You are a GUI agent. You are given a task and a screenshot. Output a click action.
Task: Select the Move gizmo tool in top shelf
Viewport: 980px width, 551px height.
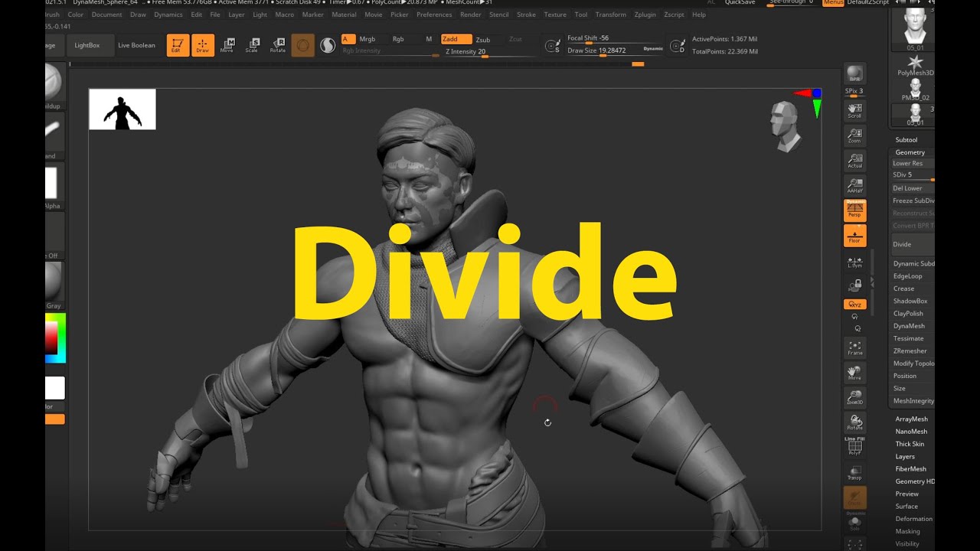point(227,46)
